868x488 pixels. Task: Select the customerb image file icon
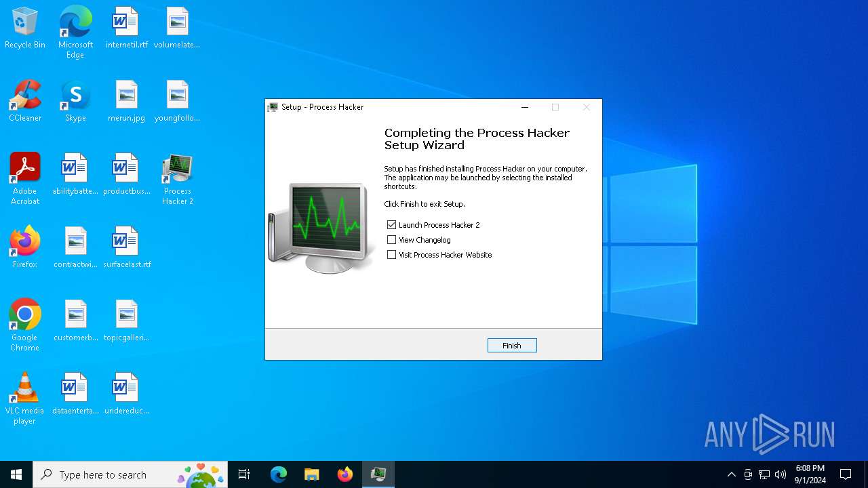tap(75, 321)
